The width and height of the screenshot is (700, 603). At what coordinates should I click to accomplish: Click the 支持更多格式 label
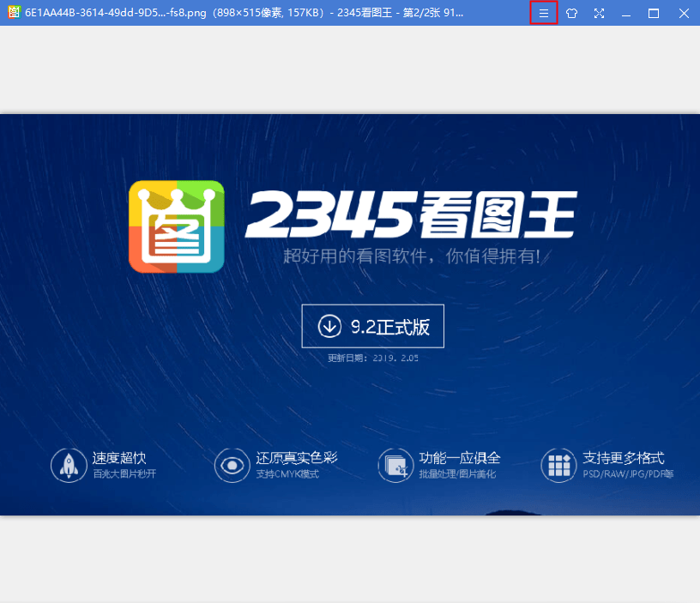[x=623, y=458]
